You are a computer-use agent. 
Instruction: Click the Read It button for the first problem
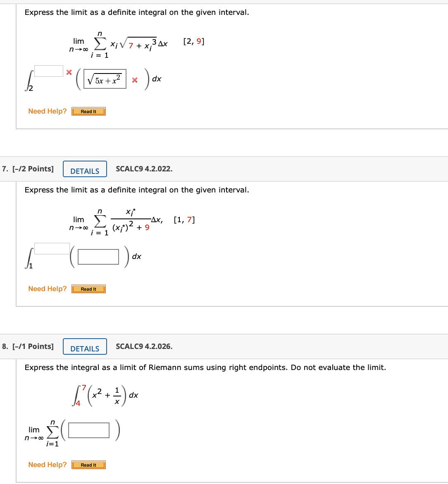click(x=88, y=111)
